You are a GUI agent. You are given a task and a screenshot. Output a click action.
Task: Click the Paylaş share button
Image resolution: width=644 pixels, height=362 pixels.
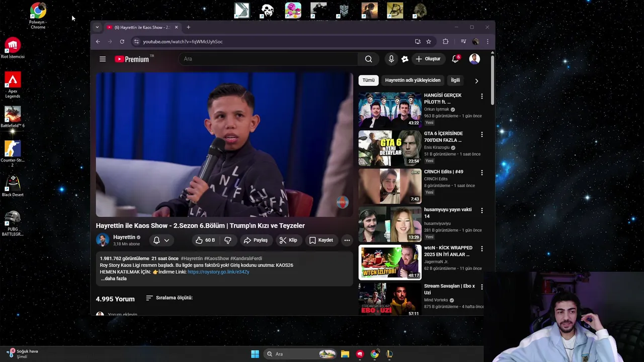[256, 240]
